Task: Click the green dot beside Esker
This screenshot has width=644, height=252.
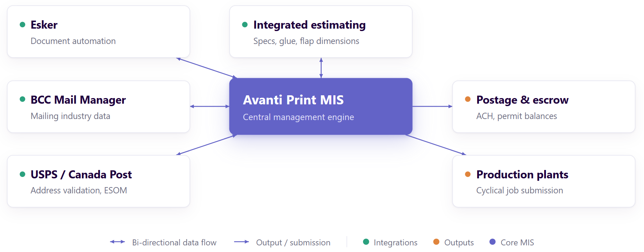Action: [23, 24]
